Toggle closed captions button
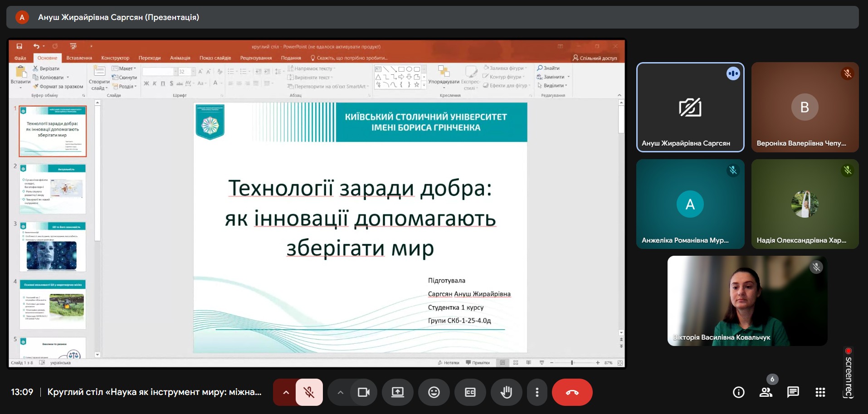 (470, 392)
